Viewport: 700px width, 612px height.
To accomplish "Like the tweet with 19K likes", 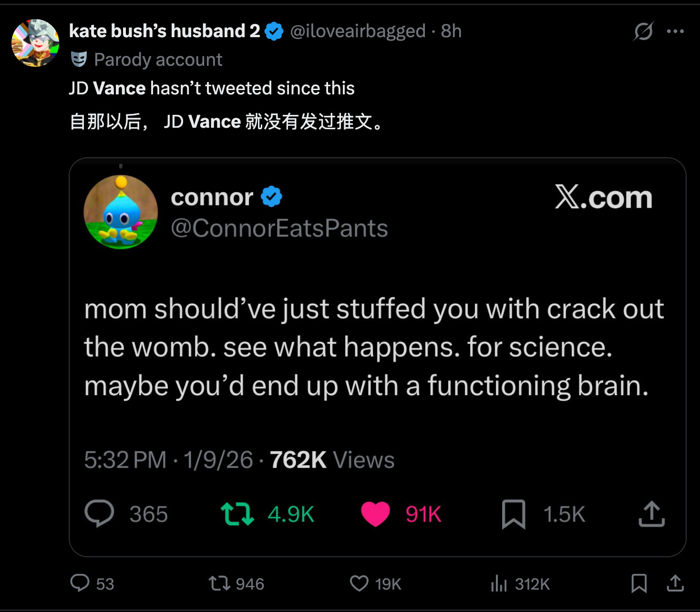I will (359, 583).
